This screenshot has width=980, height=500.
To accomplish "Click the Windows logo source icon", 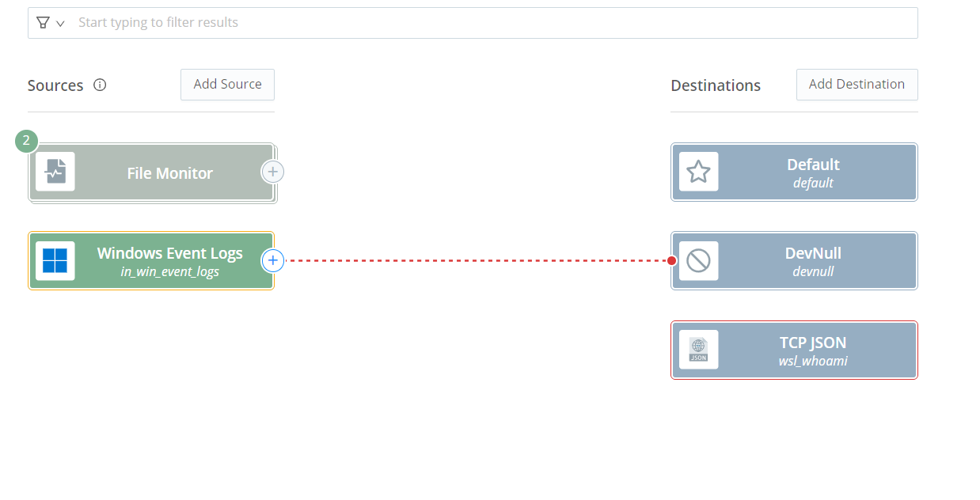I will point(55,260).
